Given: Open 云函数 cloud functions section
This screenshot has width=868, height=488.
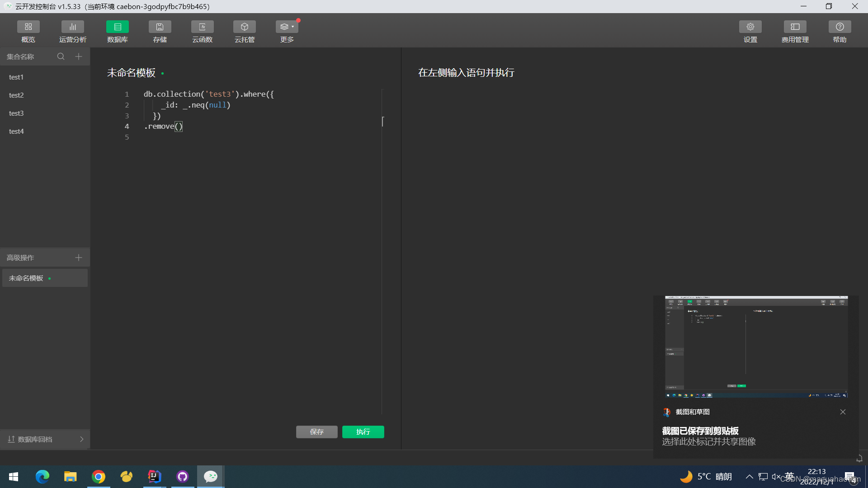Looking at the screenshot, I should (x=202, y=27).
